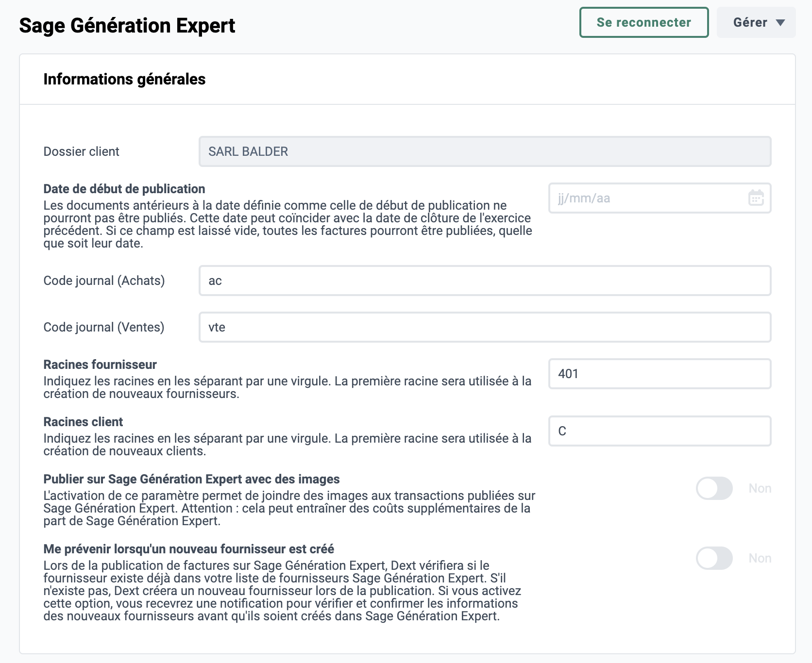Click the Me prévenir lorsqu'un nouveau fournisseur heading
The width and height of the screenshot is (812, 663).
coord(188,549)
